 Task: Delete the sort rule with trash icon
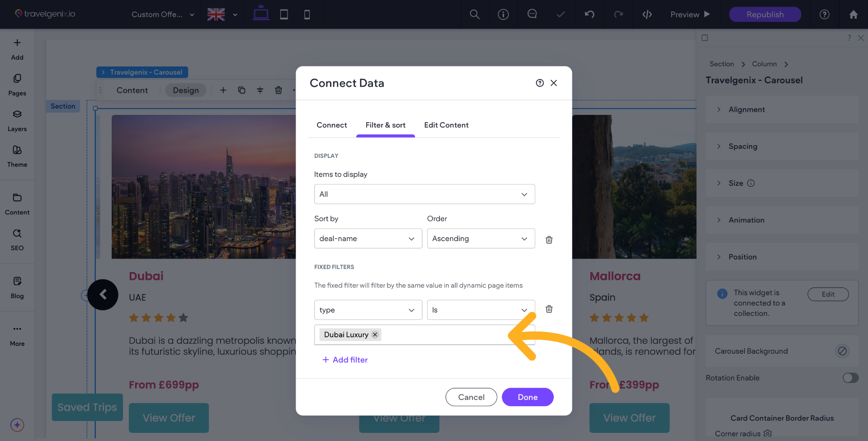click(549, 240)
